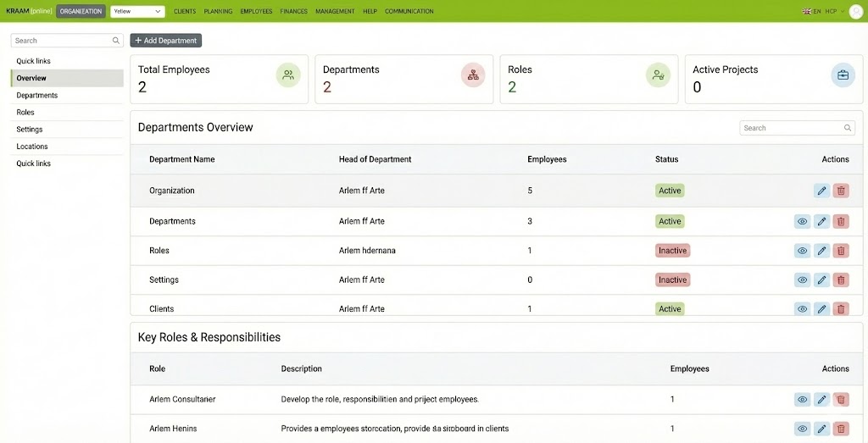The height and width of the screenshot is (443, 868).
Task: Select Quick links below Locations
Action: pos(67,163)
